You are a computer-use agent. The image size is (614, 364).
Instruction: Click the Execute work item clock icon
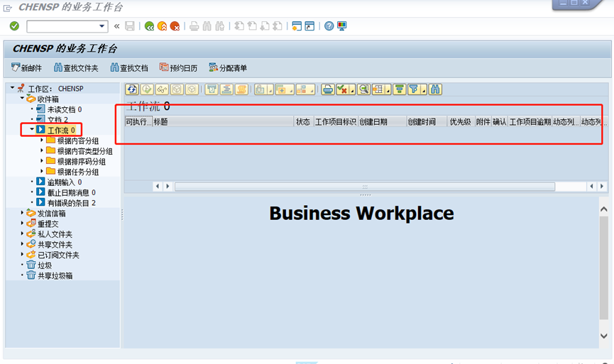[147, 89]
